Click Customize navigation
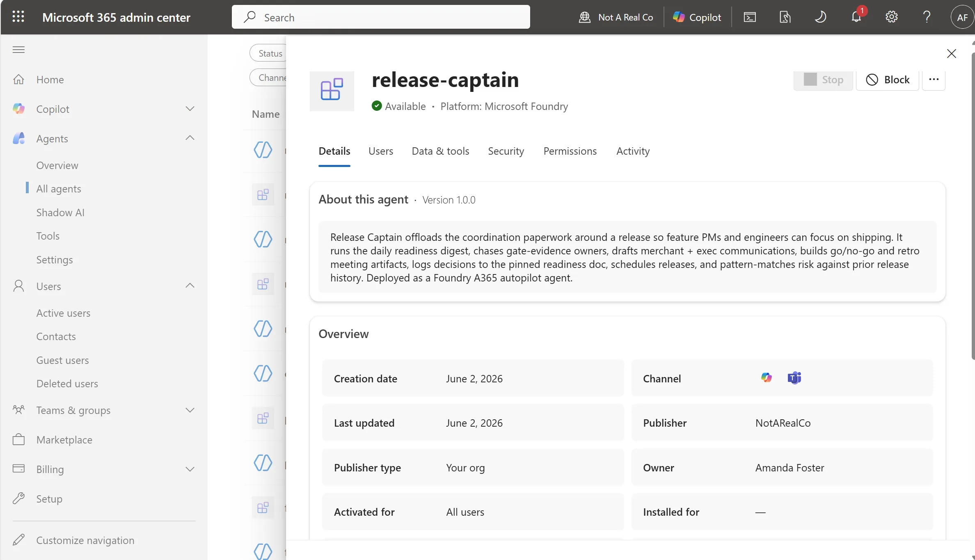Viewport: 975px width, 560px height. (85, 540)
